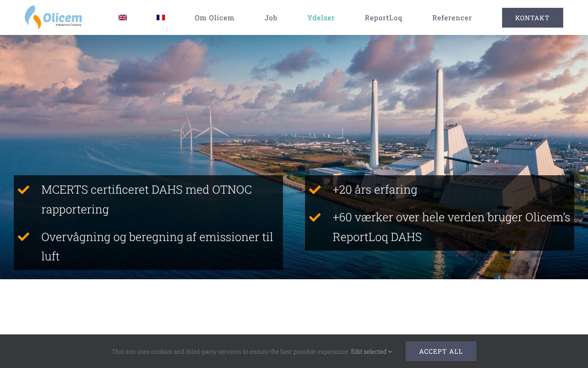Switch site language to French via French flag
The image size is (588, 368).
[161, 17]
